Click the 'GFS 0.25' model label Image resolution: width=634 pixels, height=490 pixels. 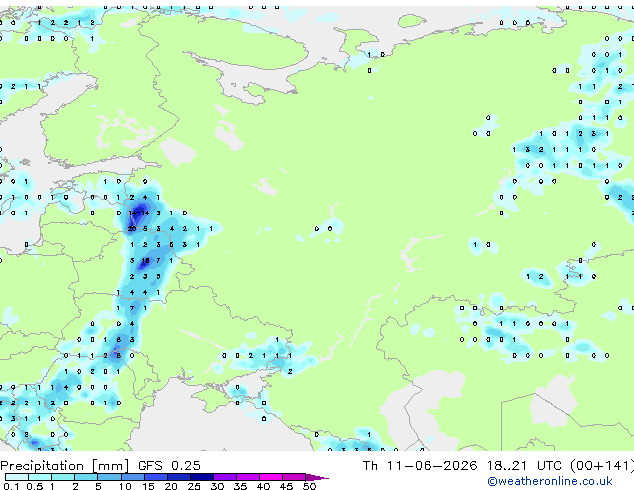(x=169, y=466)
